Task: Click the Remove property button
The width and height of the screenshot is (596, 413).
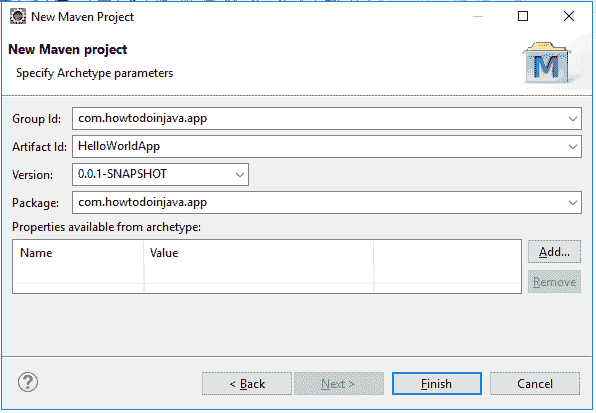Action: (x=554, y=282)
